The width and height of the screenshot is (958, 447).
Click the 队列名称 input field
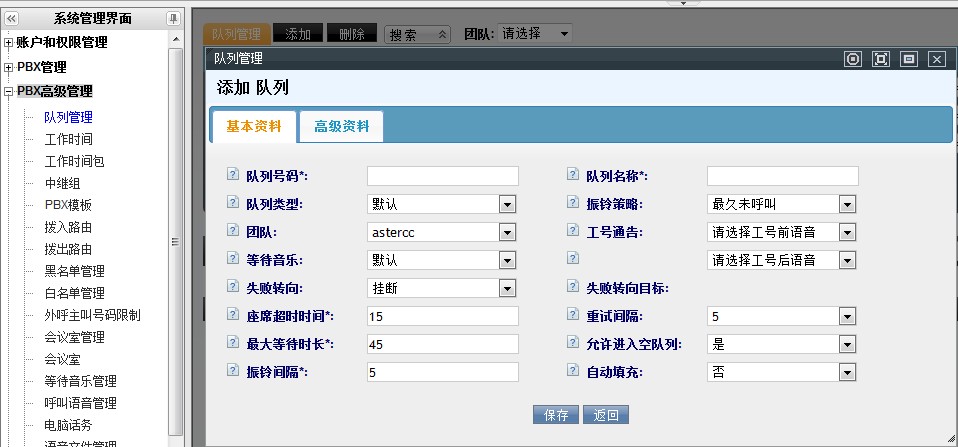[x=782, y=176]
